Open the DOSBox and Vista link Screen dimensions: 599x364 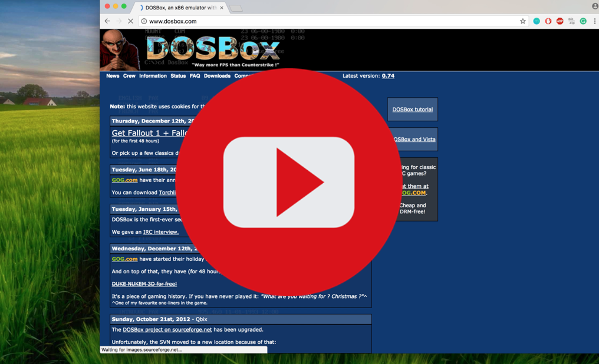415,139
